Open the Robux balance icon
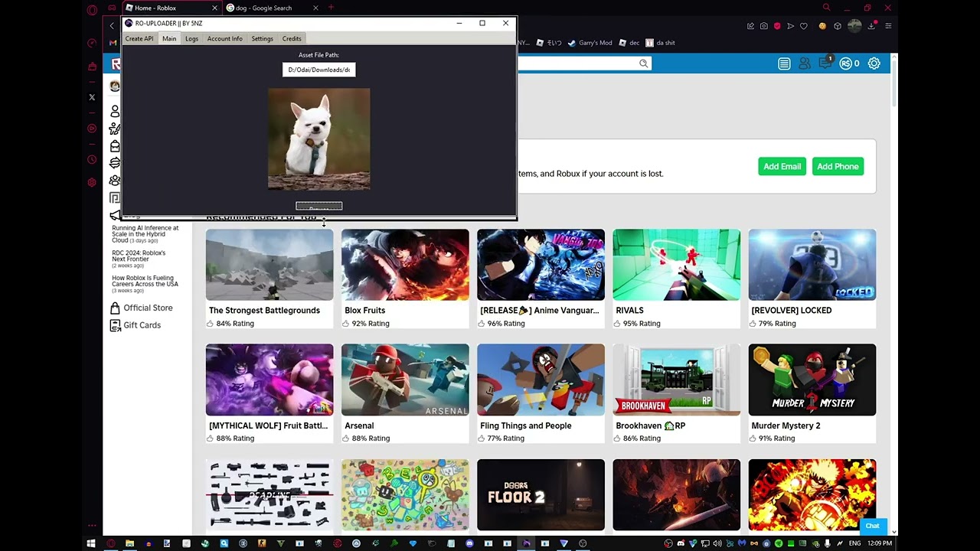 845,64
